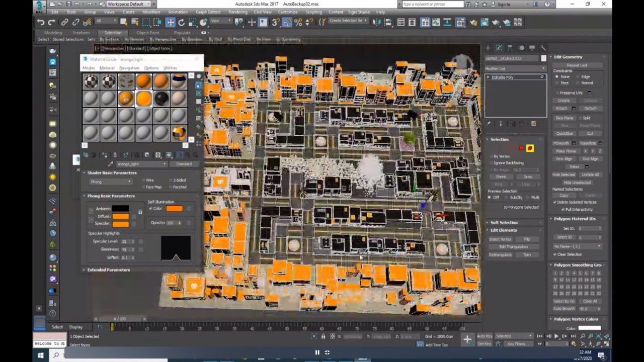Switch to the Object Paint ribbon tab
Image resolution: width=644 pixels, height=362 pixels.
pos(147,33)
